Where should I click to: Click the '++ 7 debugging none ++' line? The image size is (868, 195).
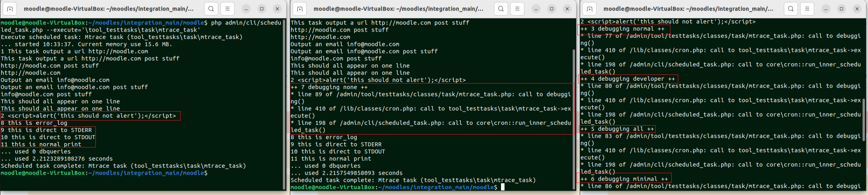click(x=329, y=87)
